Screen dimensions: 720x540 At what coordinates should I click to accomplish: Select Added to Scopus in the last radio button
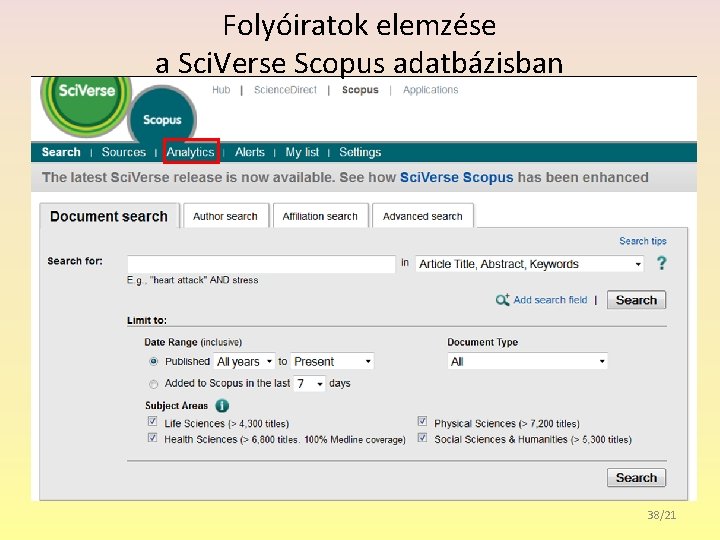pos(154,383)
